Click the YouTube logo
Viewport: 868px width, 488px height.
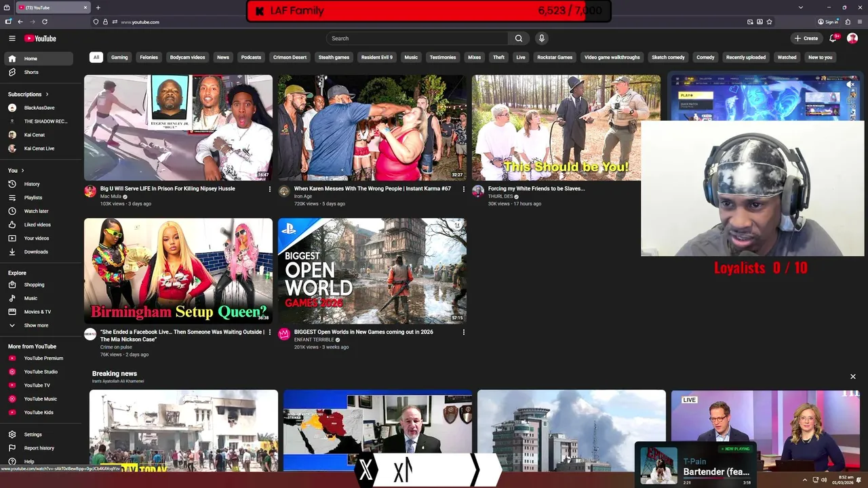coord(41,39)
